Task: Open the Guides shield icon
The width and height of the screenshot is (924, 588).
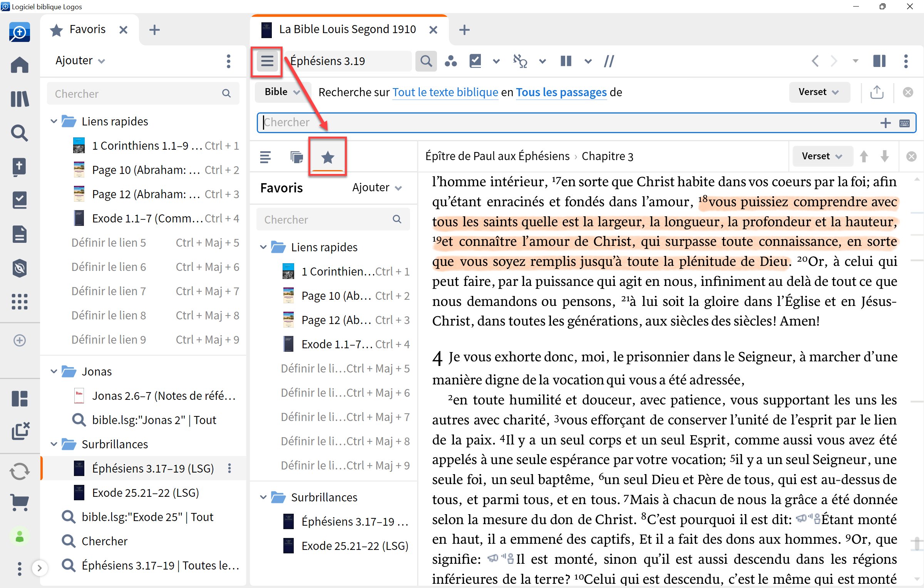Action: tap(20, 268)
